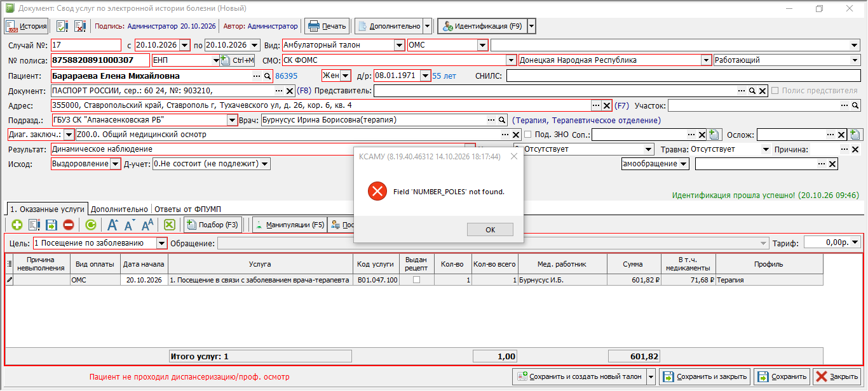This screenshot has height=391, width=868.
Task: Click the add icon next to Ослож field
Action: (x=855, y=135)
